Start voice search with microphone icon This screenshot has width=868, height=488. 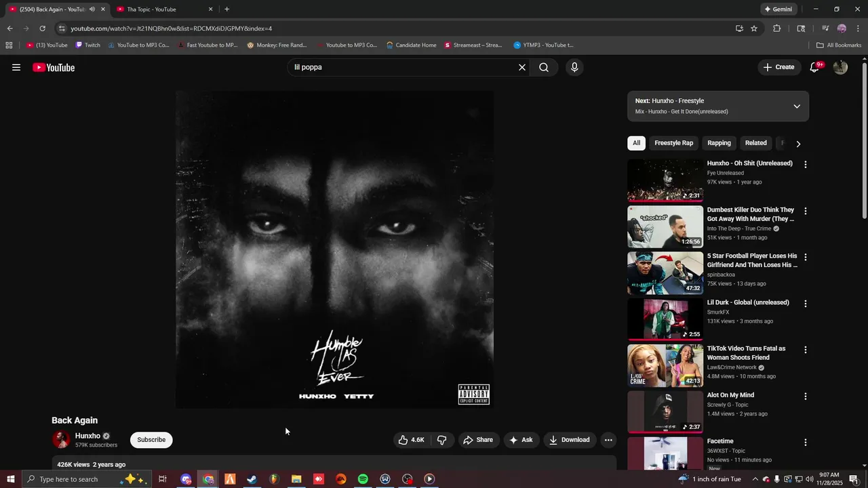pyautogui.click(x=574, y=67)
